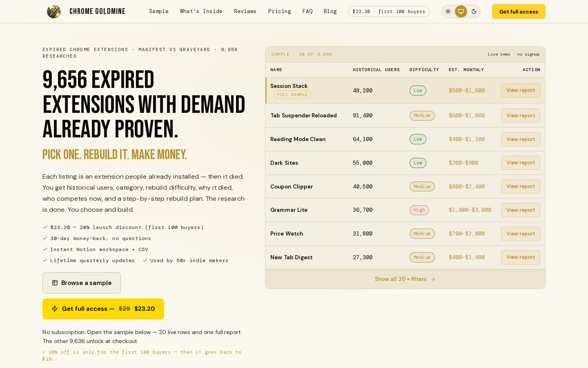Click 91,400 historical users value
The height and width of the screenshot is (368, 588).
pyautogui.click(x=363, y=116)
